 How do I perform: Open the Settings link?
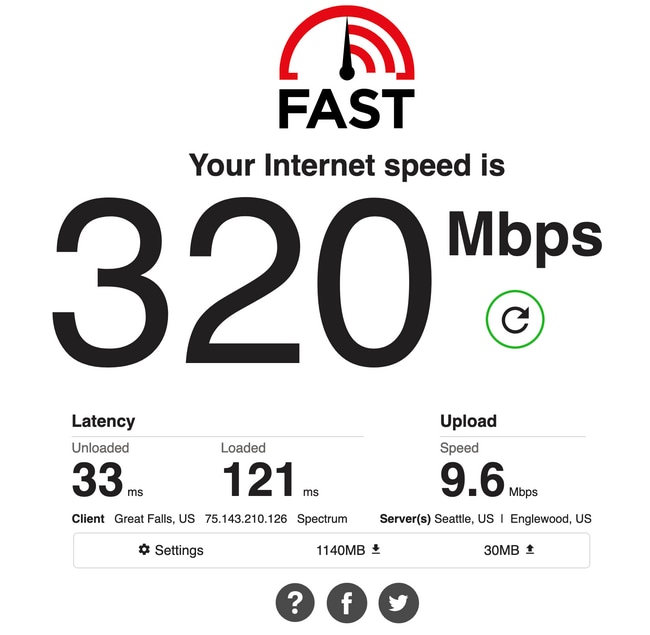(171, 550)
